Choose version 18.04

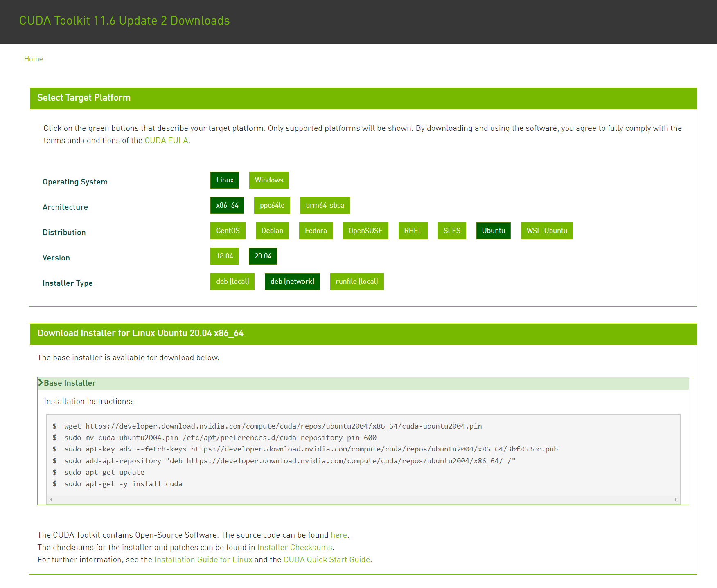coord(224,256)
